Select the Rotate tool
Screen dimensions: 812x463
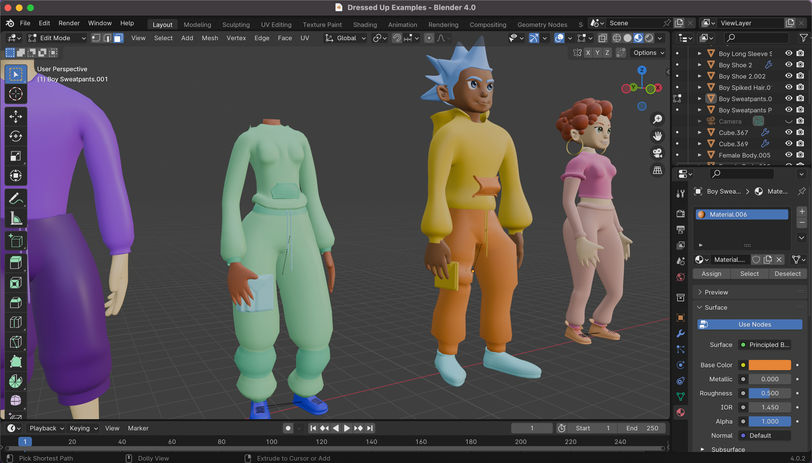[x=15, y=136]
